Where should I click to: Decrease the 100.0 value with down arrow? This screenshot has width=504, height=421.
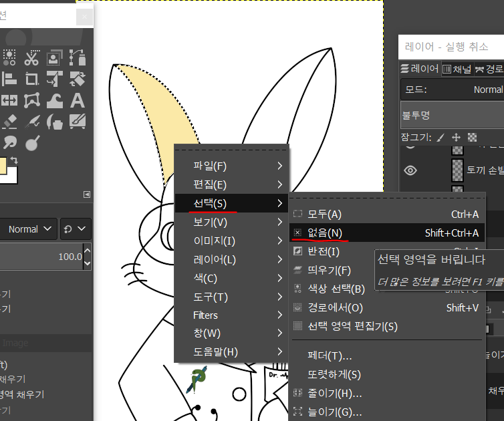coord(87,263)
